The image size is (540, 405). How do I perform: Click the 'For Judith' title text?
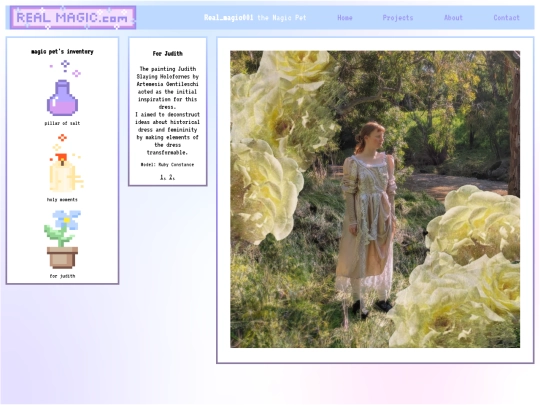168,54
